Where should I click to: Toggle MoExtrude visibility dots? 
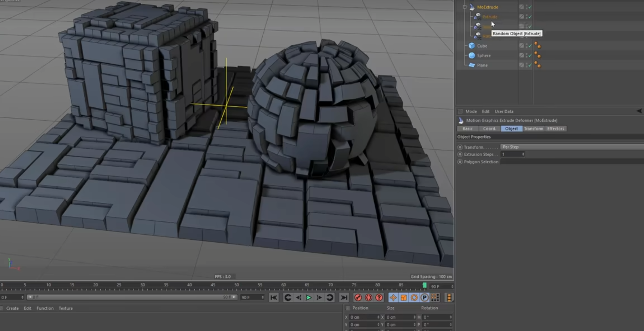point(526,7)
